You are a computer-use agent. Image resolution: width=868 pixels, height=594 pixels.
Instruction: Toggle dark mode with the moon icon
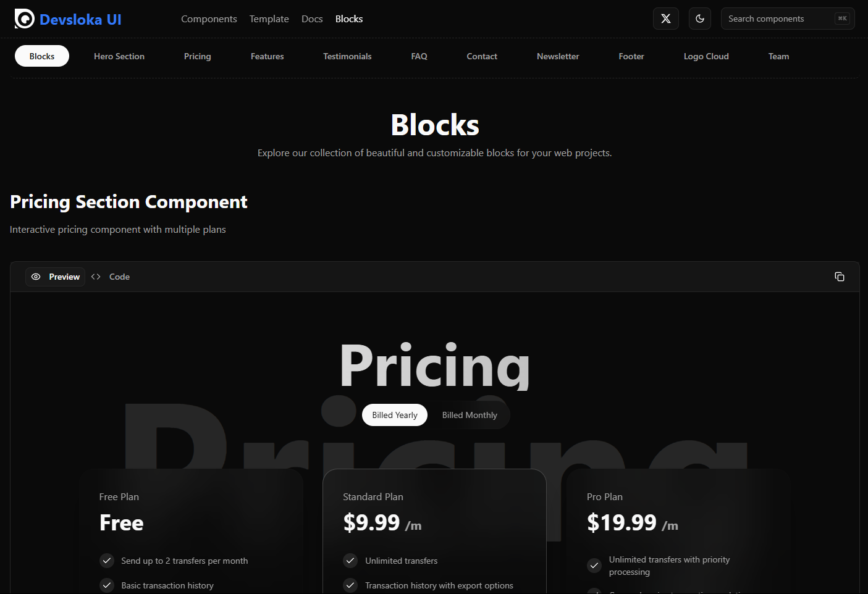699,19
